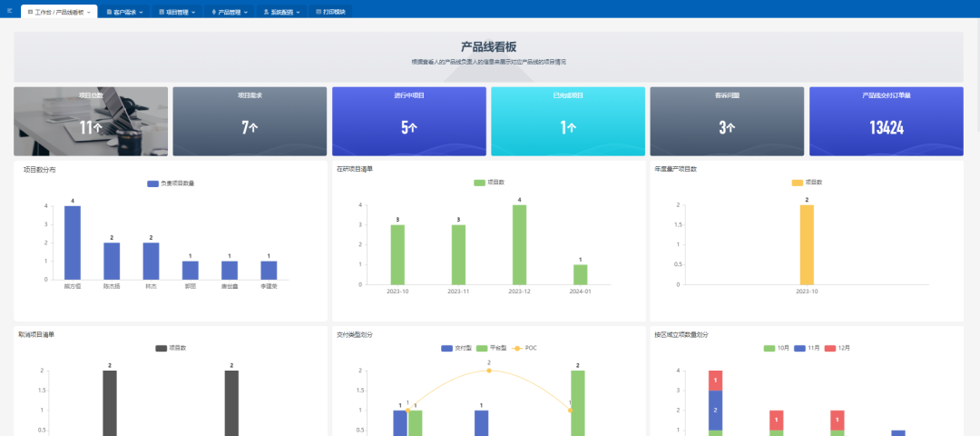This screenshot has width=980, height=436.
Task: Open the 系统配置 dropdown arrow
Action: click(298, 13)
